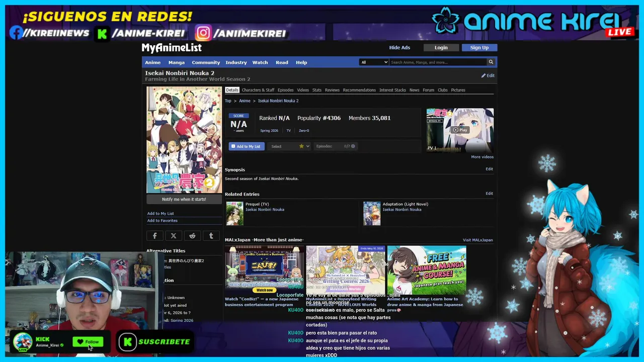Switch to the Reviews tab
This screenshot has width=644, height=362.
[332, 90]
